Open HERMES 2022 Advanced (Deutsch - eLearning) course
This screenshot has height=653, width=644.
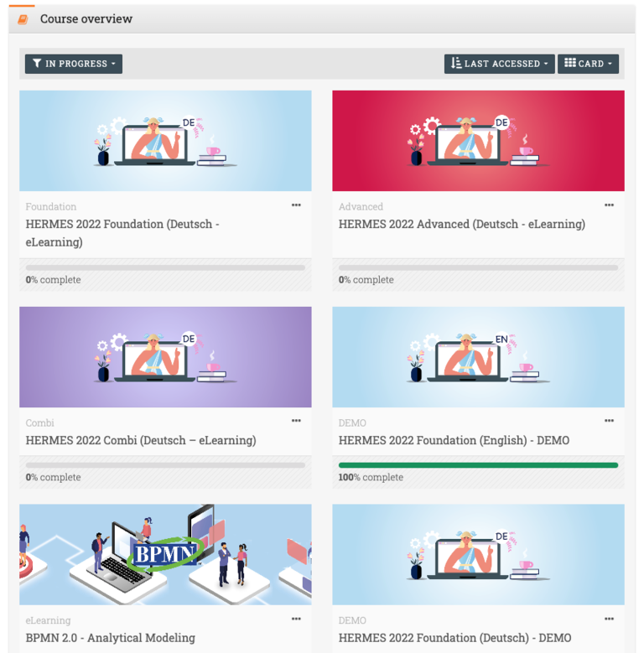[x=461, y=224]
